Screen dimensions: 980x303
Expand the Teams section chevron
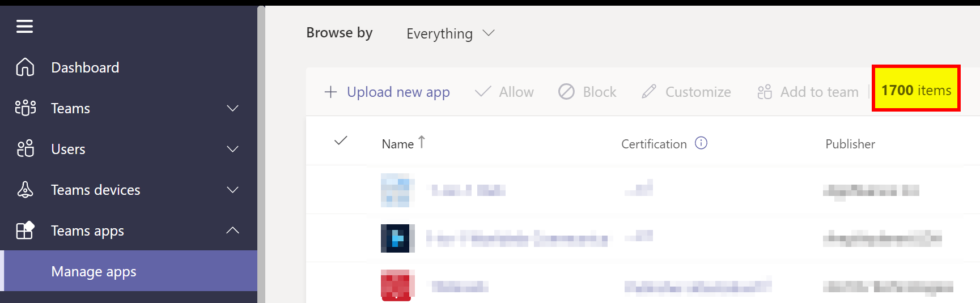click(x=232, y=108)
